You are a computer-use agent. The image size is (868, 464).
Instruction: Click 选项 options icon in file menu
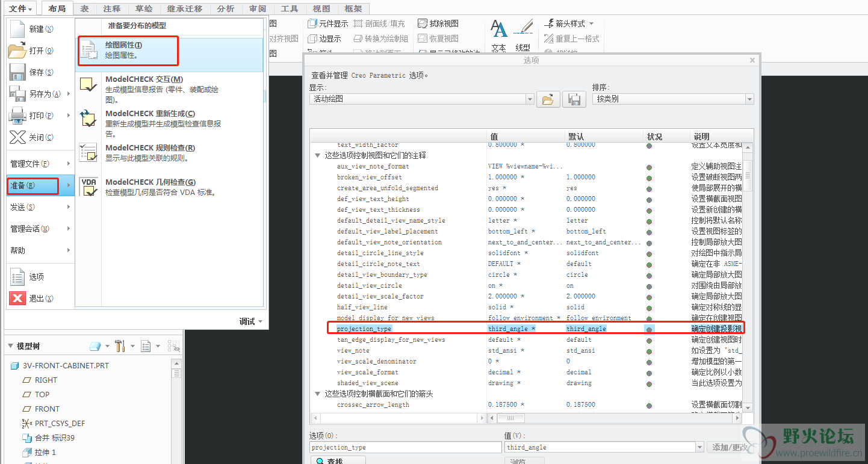pyautogui.click(x=17, y=277)
